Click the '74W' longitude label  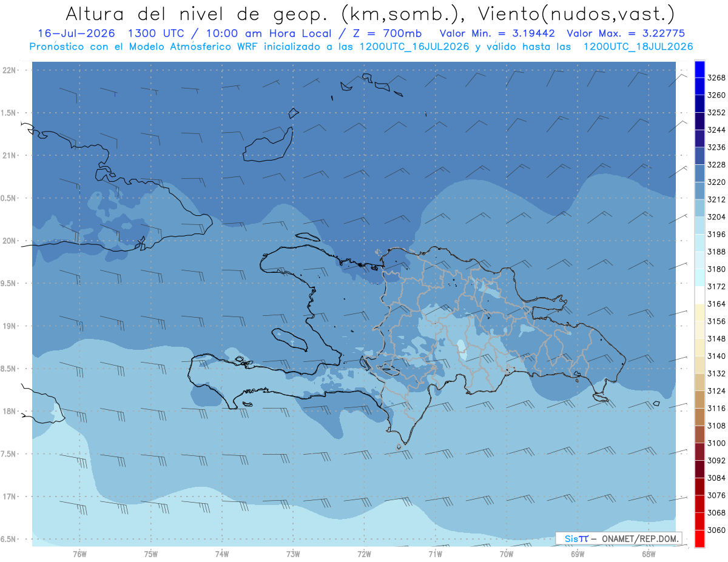(x=222, y=554)
